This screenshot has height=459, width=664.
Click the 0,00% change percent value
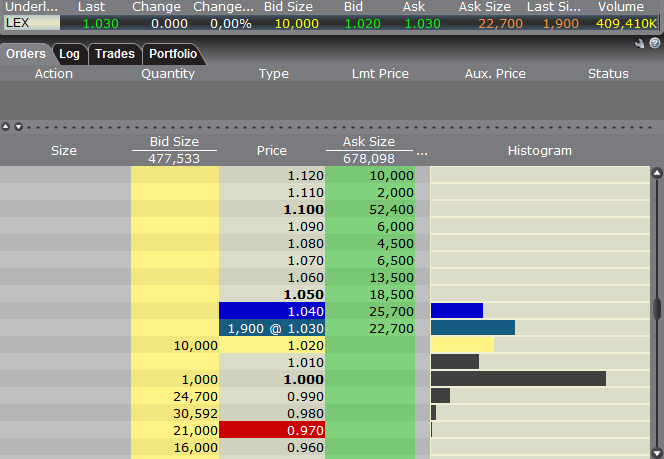[231, 23]
